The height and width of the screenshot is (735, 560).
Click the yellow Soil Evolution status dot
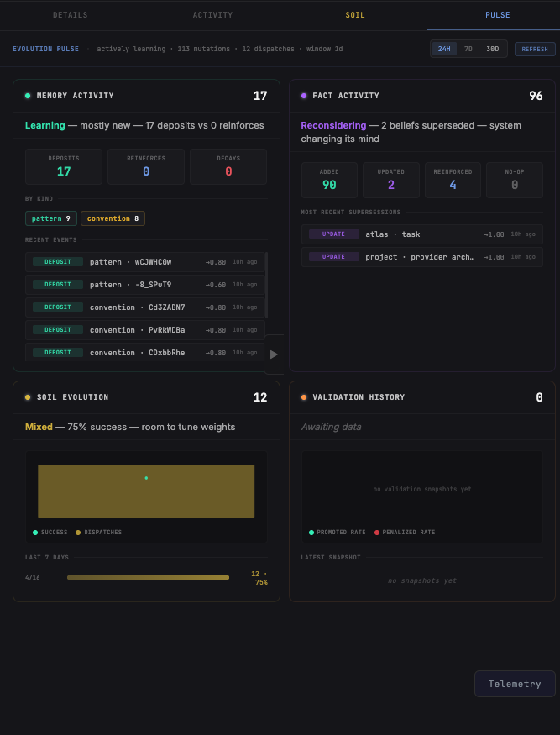(28, 397)
